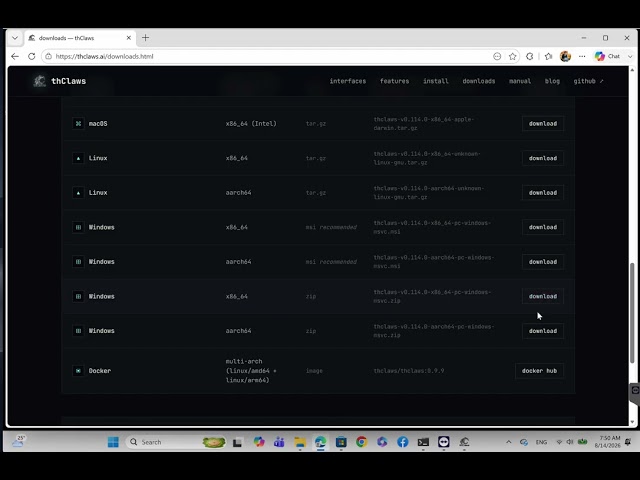The height and width of the screenshot is (480, 640).
Task: Click the Windows x86_64 msi row icon
Action: tap(78, 227)
